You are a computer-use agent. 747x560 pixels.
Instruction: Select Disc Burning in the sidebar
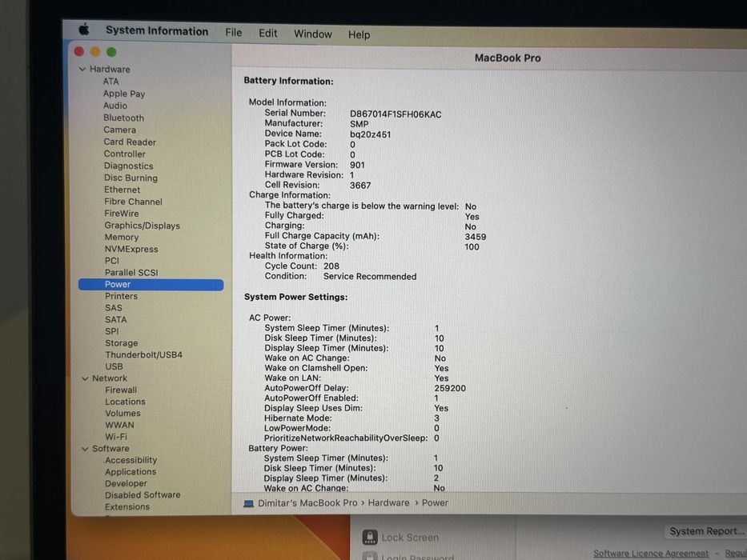(131, 178)
